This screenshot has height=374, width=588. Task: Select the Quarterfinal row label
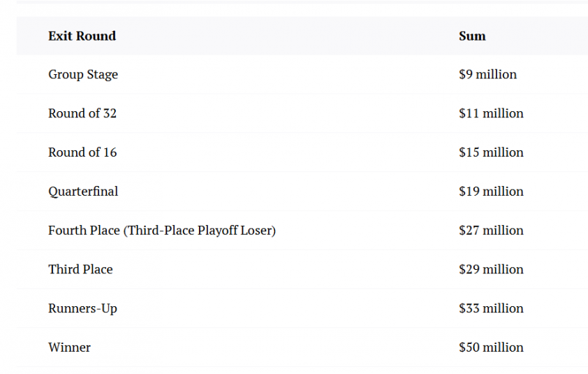83,191
